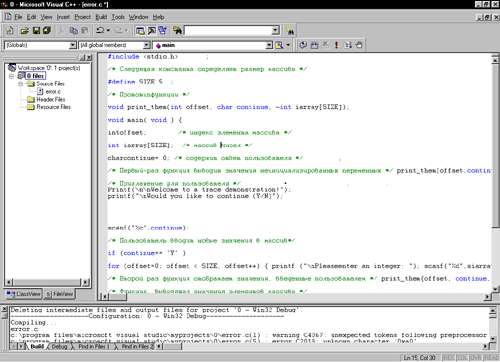Save the current file using the disk icon
The height and width of the screenshot is (362, 500).
(36, 31)
